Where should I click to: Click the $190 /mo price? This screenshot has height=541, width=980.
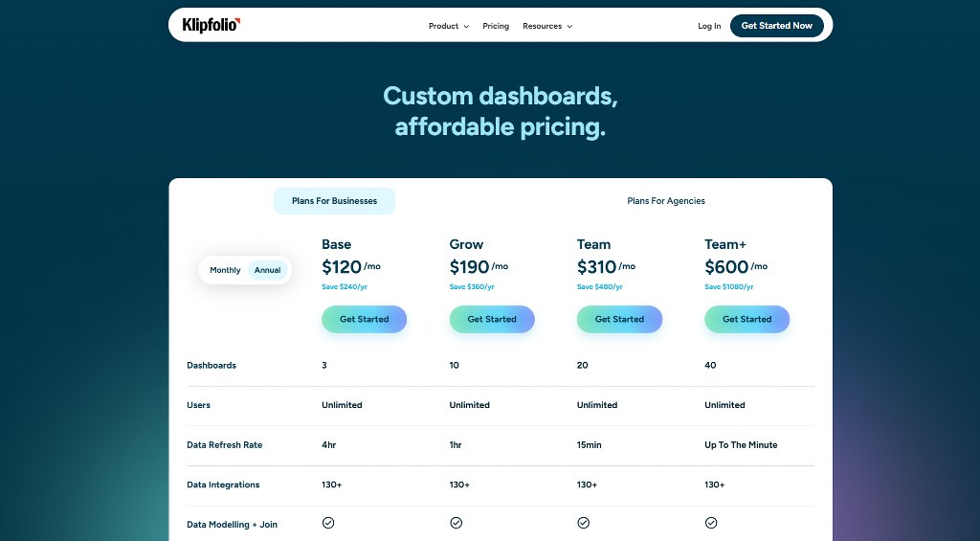479,267
